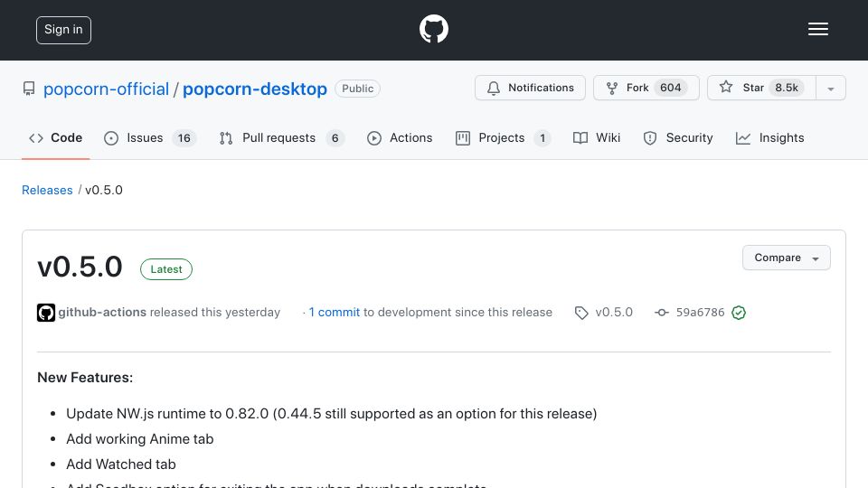Click the Add working Anime tab line

click(x=139, y=439)
